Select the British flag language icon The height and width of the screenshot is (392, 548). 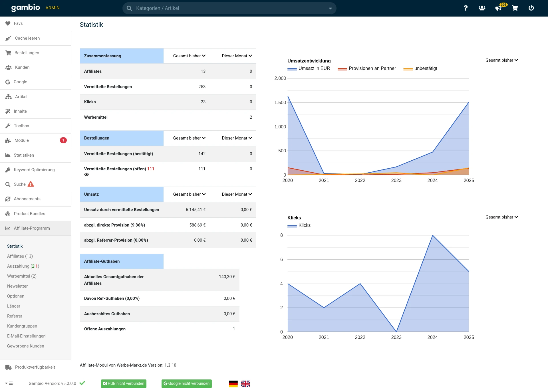[245, 384]
